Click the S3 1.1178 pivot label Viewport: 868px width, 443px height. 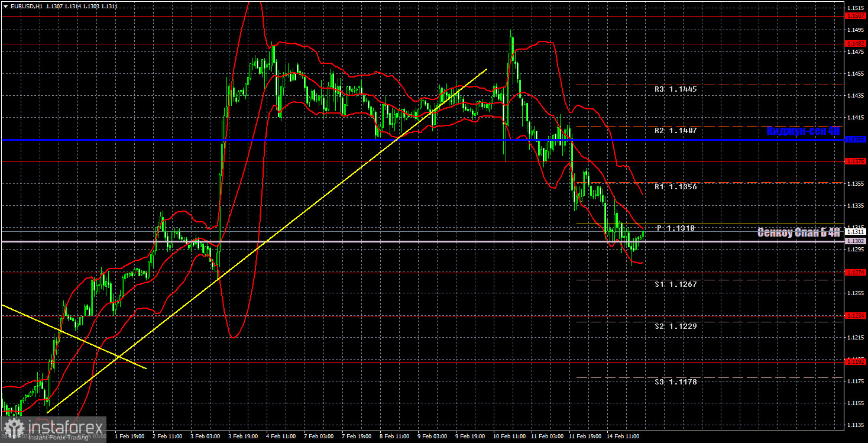(x=675, y=382)
